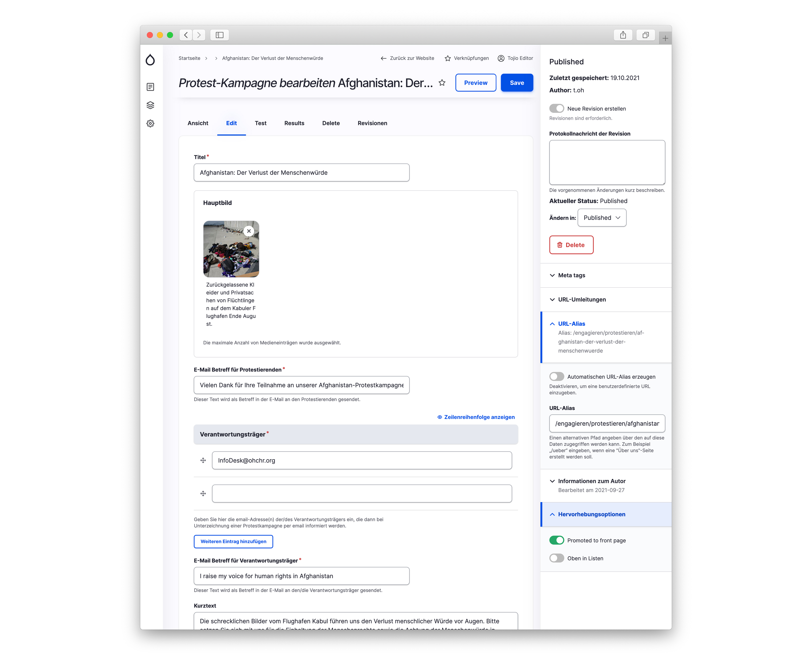Collapse the Hervorhebungsoptionen section
The width and height of the screenshot is (812, 655).
tap(606, 514)
